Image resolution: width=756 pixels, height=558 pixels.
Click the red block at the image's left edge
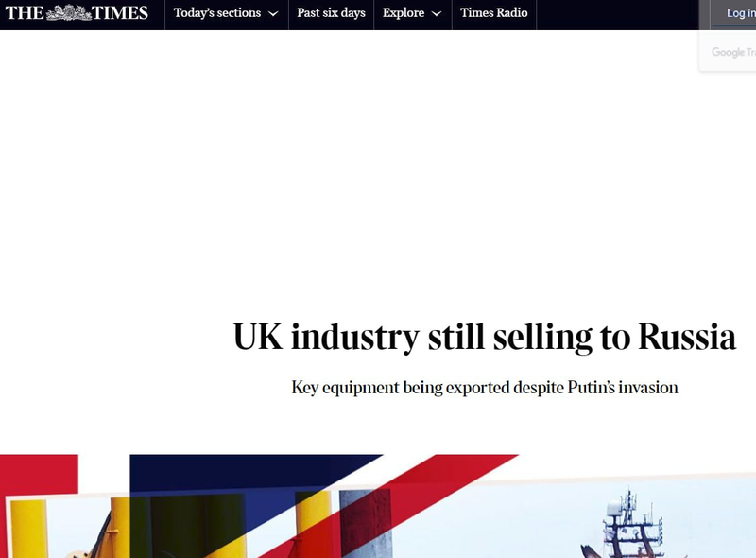(38, 473)
